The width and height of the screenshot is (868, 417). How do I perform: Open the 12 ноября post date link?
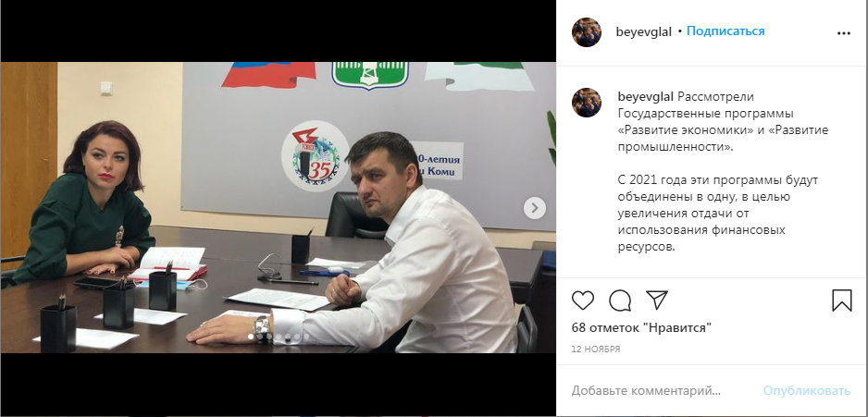[596, 350]
